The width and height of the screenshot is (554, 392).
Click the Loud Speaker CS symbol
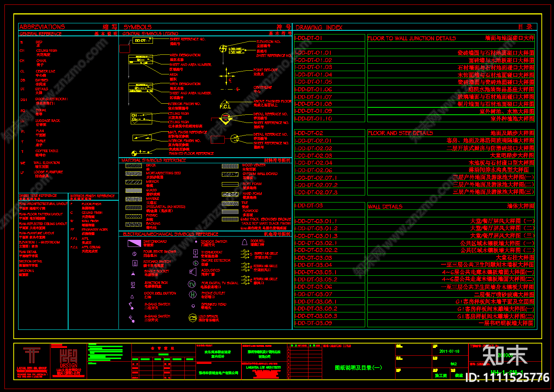point(193,318)
